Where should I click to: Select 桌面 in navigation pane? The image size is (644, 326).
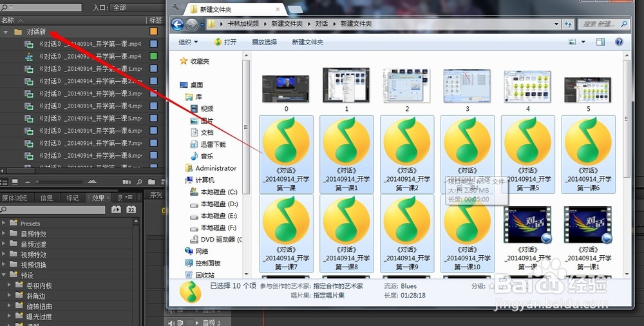point(192,84)
